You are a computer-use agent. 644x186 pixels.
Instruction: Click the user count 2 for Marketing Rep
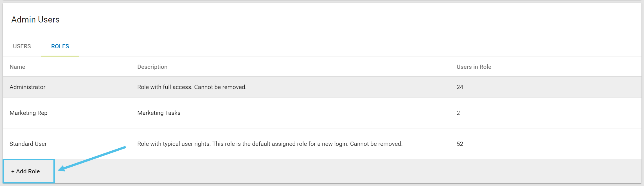coord(458,113)
